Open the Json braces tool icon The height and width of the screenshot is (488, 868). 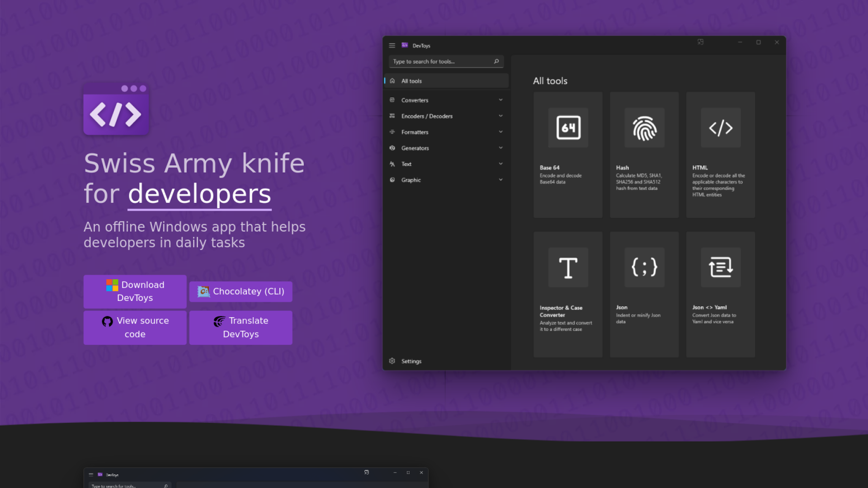pos(644,267)
